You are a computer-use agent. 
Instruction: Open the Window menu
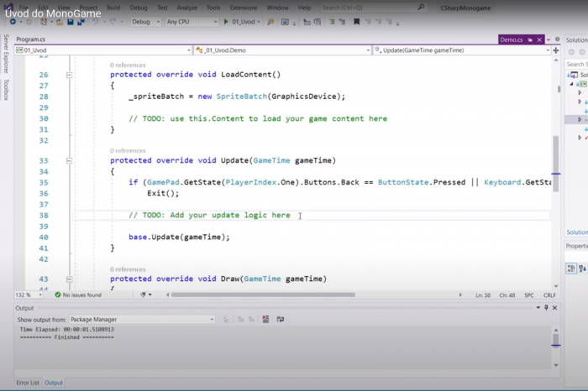[277, 8]
